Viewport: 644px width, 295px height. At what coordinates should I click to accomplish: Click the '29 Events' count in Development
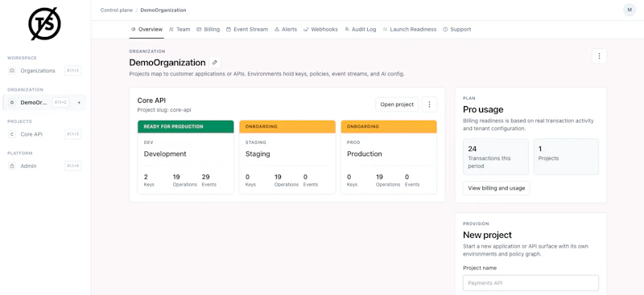pyautogui.click(x=209, y=180)
